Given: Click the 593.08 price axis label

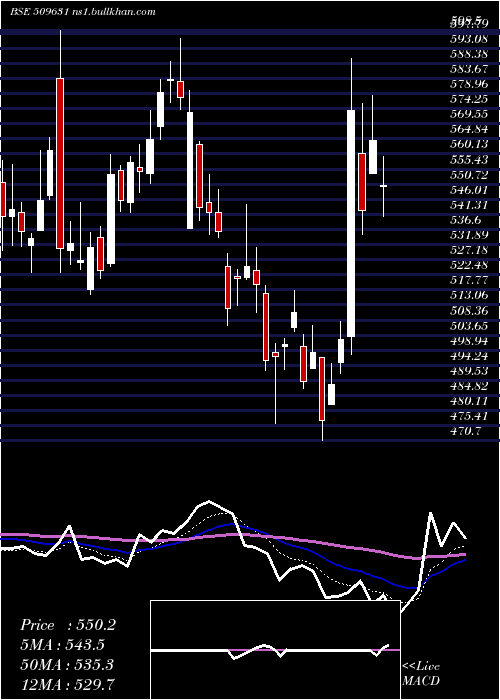Looking at the screenshot, I should pyautogui.click(x=469, y=38).
